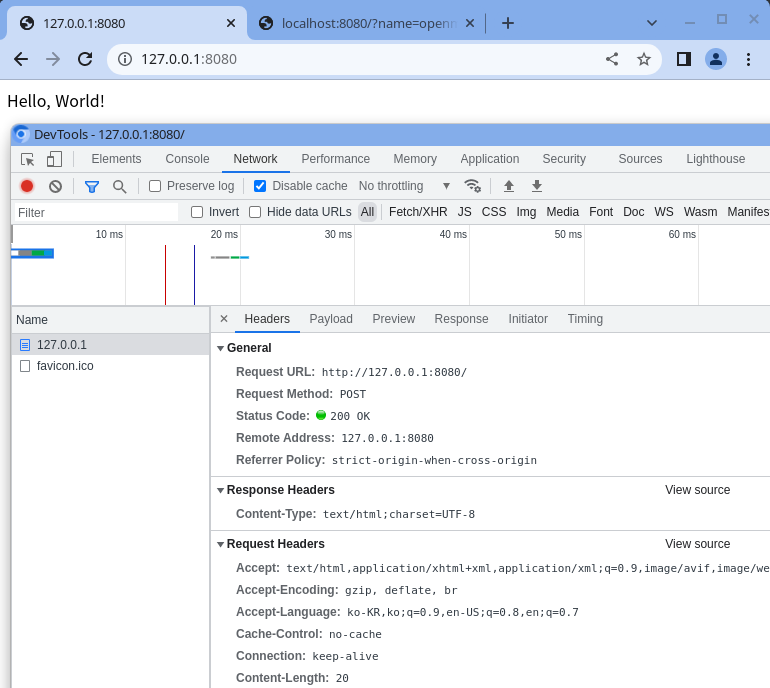Click the export HAR download icon
This screenshot has height=688, width=770.
(537, 186)
